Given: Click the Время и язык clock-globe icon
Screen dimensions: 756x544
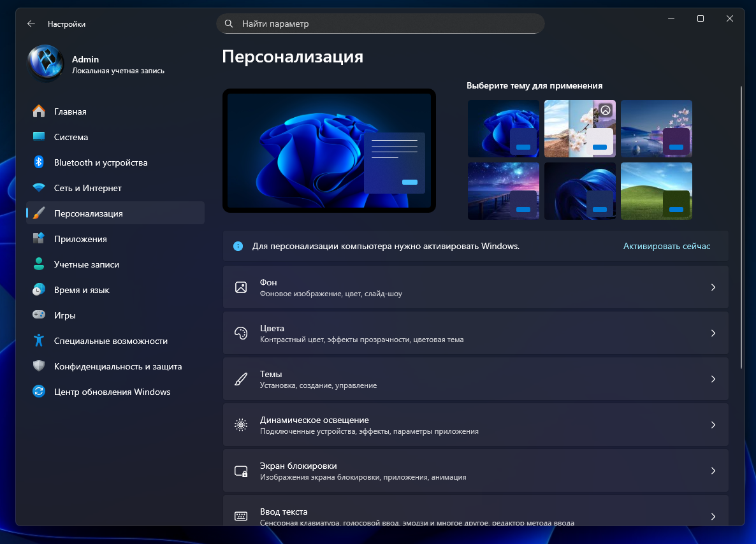Looking at the screenshot, I should [39, 290].
